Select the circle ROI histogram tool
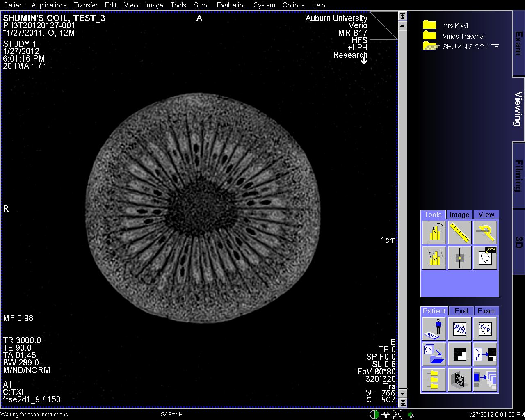This screenshot has width=525, height=420. (x=434, y=233)
